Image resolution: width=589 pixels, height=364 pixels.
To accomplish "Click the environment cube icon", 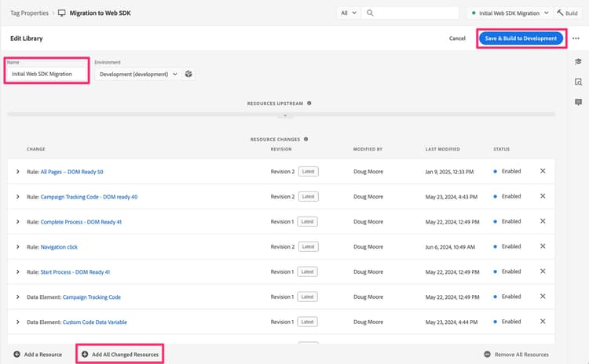I will coord(188,74).
